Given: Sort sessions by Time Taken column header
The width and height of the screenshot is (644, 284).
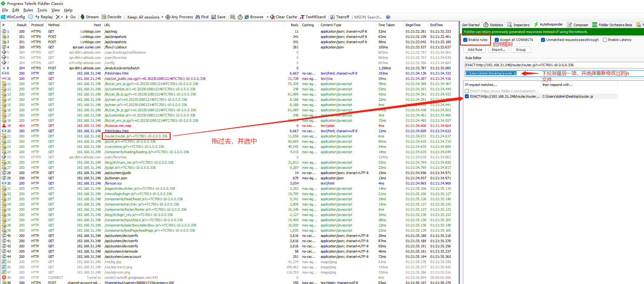Looking at the screenshot, I should click(390, 25).
